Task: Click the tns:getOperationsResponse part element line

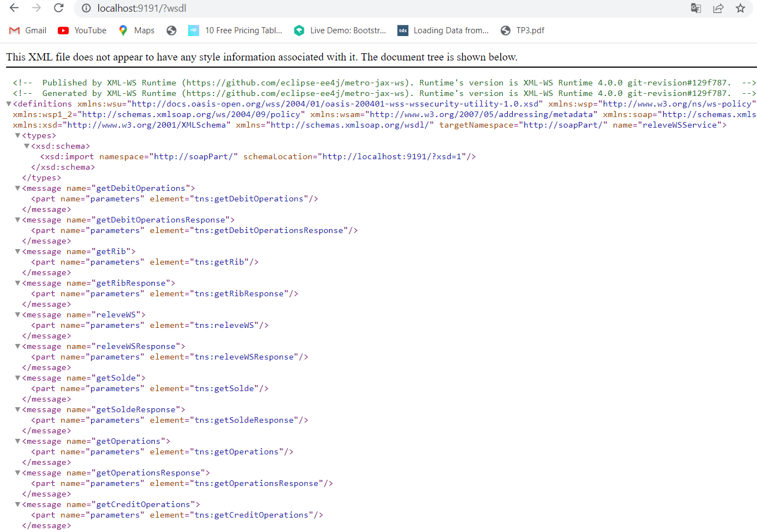Action: pos(182,483)
